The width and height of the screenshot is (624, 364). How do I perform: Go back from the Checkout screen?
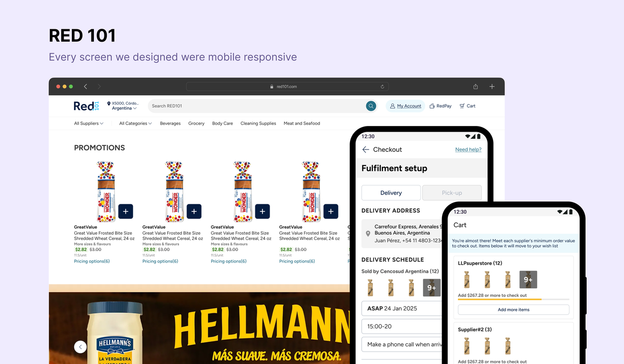coord(366,150)
